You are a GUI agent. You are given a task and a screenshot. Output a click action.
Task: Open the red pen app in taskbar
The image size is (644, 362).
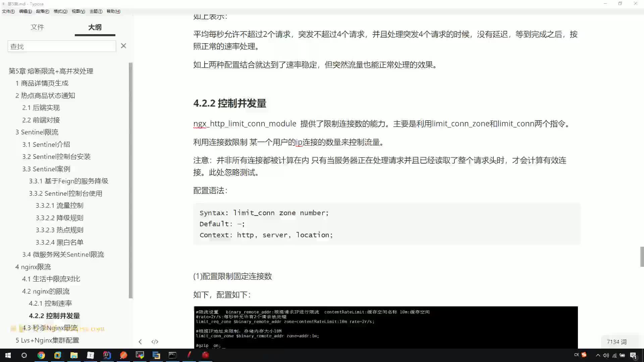(x=189, y=355)
